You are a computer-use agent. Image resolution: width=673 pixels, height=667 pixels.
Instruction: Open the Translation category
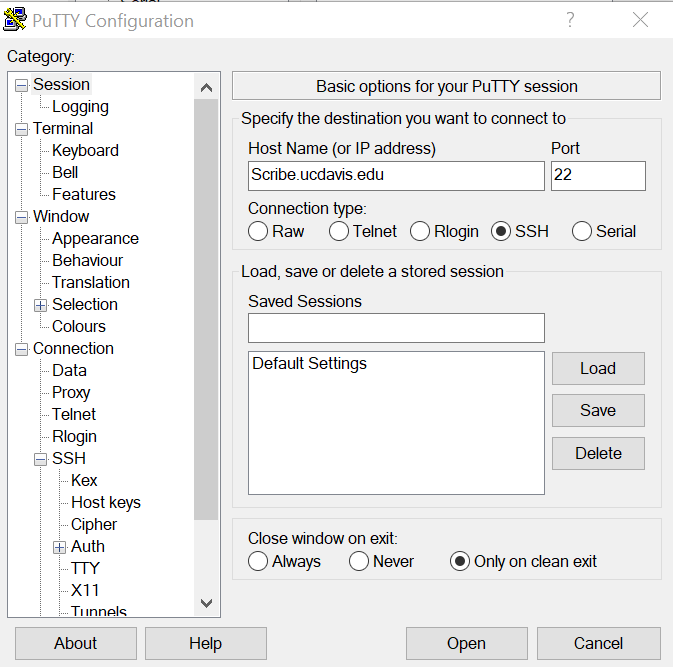pyautogui.click(x=91, y=282)
